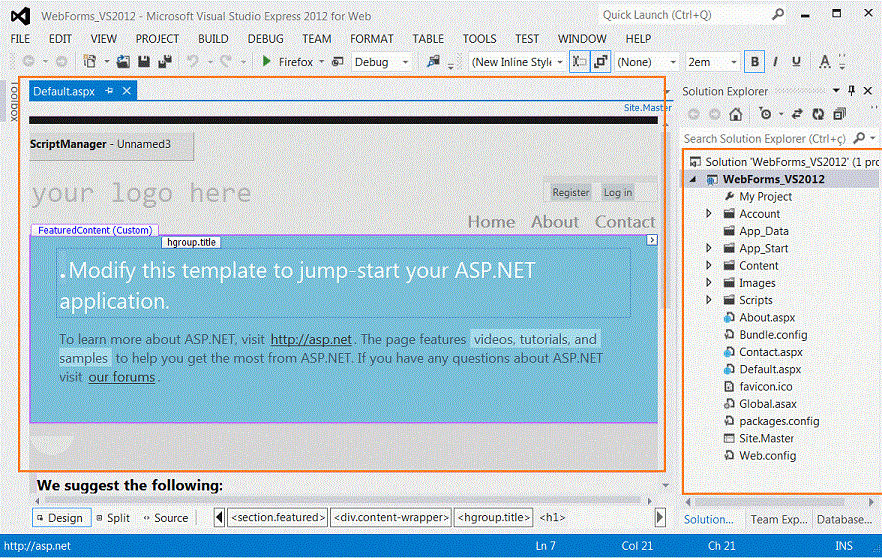Click the our forums link
882x558 pixels.
click(122, 377)
